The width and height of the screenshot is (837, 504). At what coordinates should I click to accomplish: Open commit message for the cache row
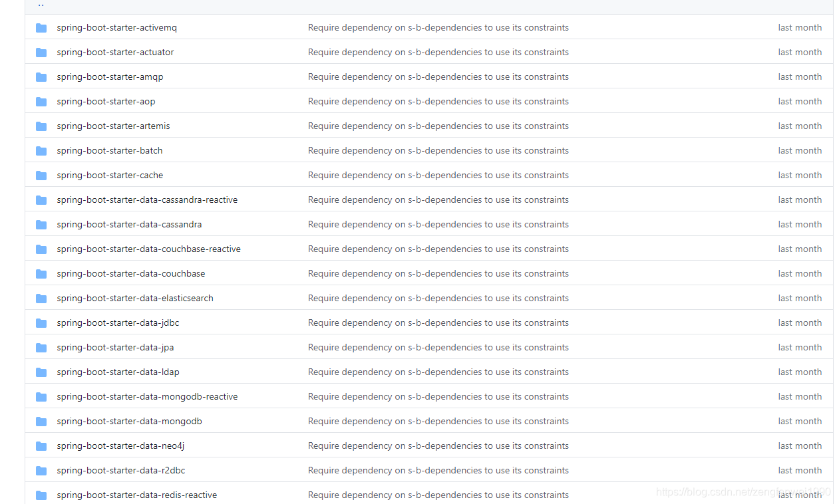pos(438,176)
